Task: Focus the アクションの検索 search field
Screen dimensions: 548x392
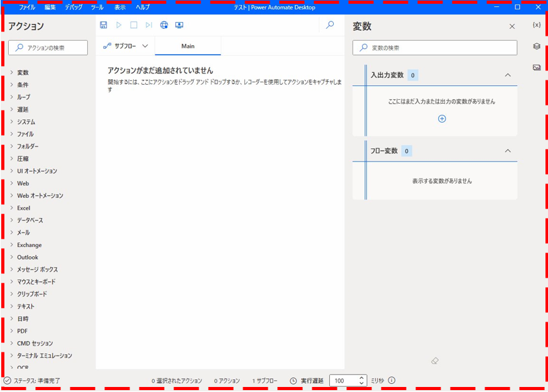Action: (48, 48)
